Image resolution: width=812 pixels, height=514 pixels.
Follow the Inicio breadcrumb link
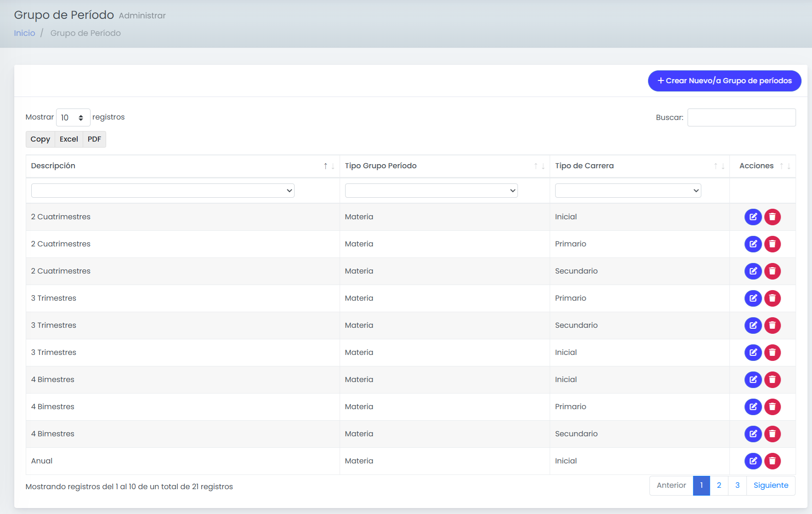(x=24, y=33)
